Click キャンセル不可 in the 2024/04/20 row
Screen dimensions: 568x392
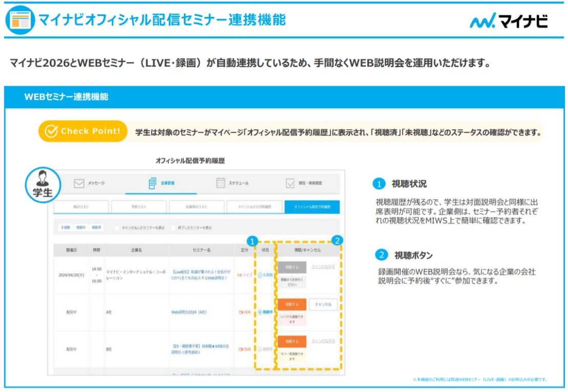click(323, 266)
